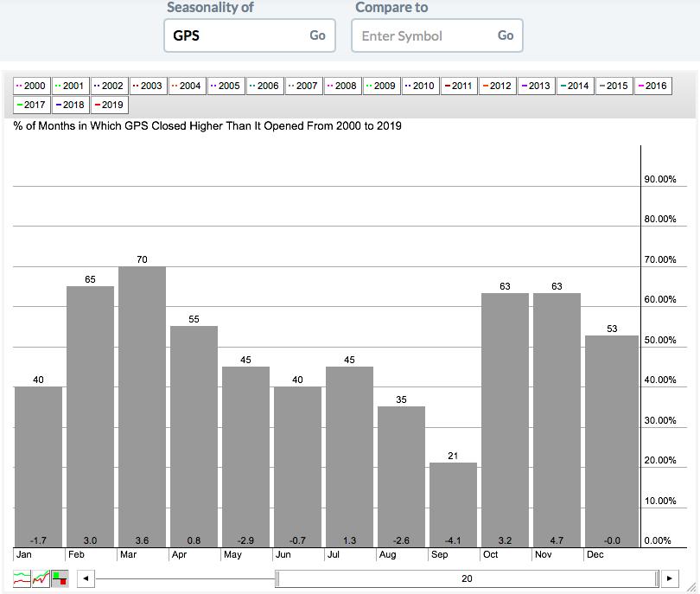Toggle the 2008 year legend
The height and width of the screenshot is (594, 700).
point(342,86)
